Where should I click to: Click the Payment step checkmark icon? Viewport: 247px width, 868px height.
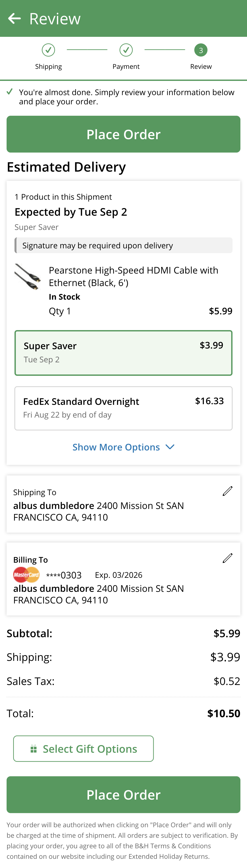(x=126, y=50)
